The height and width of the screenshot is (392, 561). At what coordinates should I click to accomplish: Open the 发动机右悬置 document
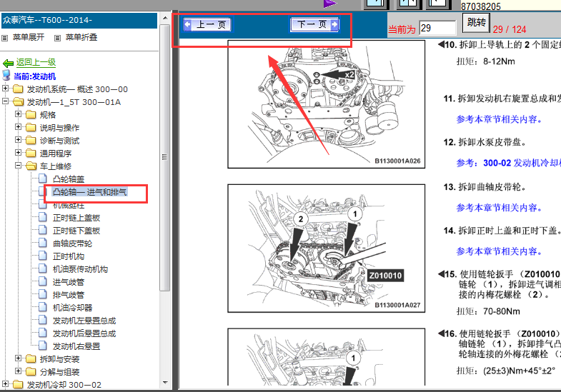[x=76, y=346]
